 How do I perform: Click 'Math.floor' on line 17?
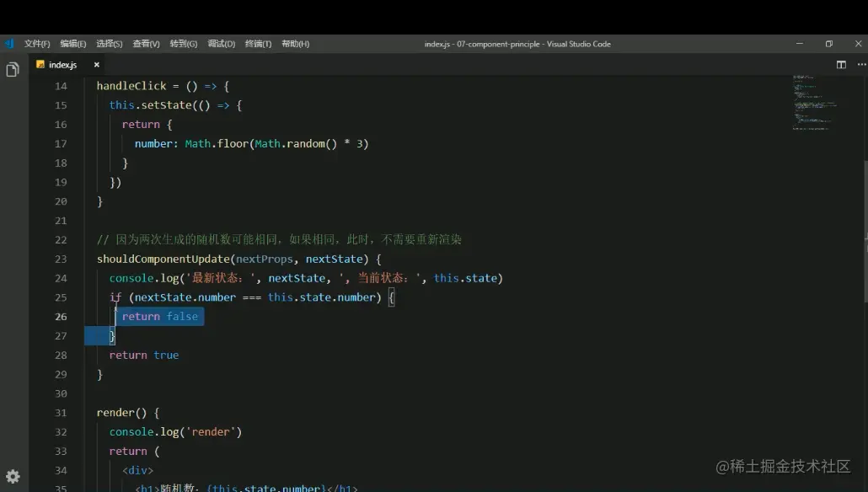click(217, 144)
